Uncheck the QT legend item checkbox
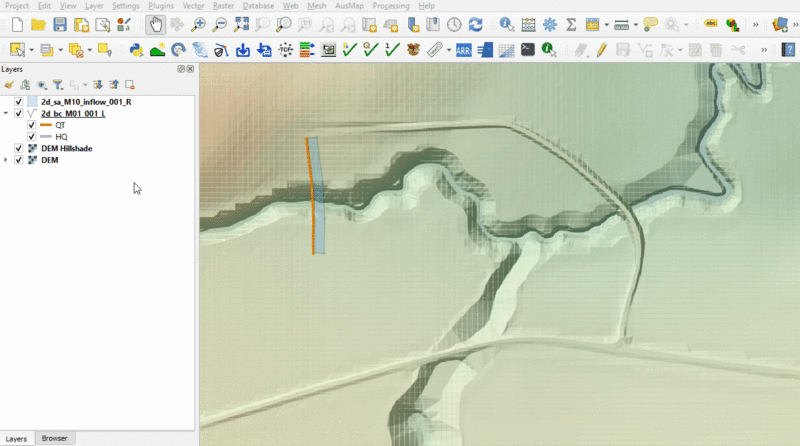Screen dimensions: 800x446 click(x=31, y=125)
